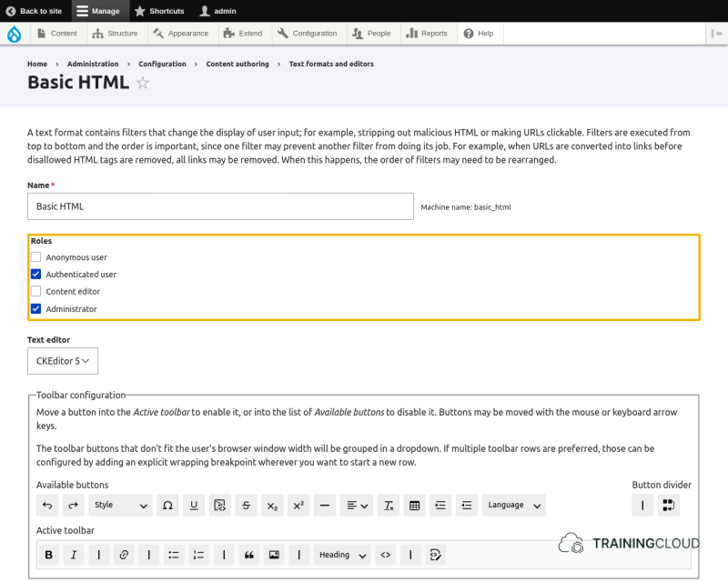The image size is (728, 582).
Task: Select the Code Block button
Action: tap(220, 505)
